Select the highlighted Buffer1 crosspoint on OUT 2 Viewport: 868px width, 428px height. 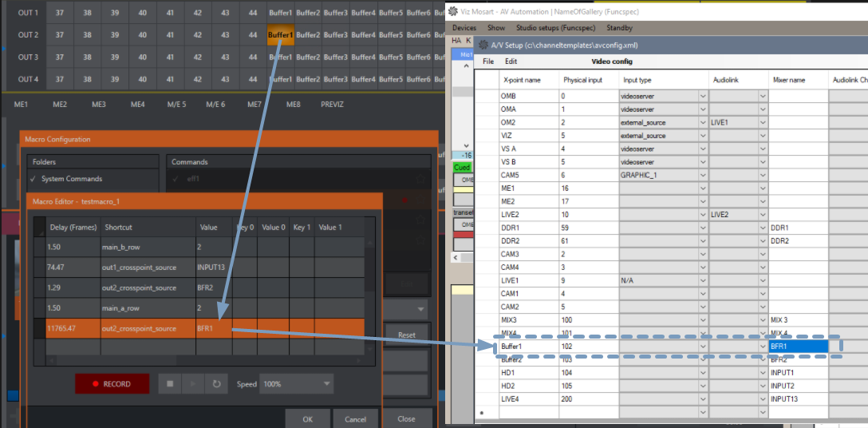281,35
